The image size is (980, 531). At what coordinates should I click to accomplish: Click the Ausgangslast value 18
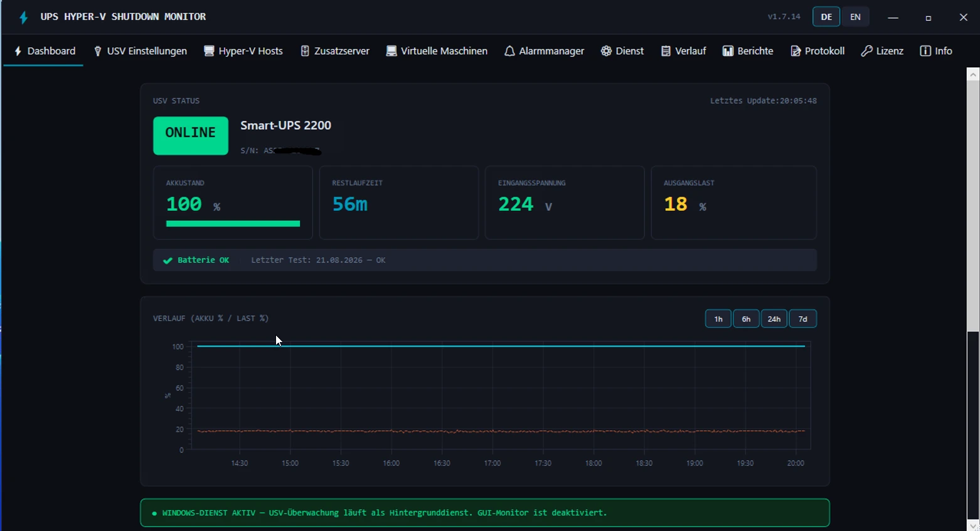point(676,204)
